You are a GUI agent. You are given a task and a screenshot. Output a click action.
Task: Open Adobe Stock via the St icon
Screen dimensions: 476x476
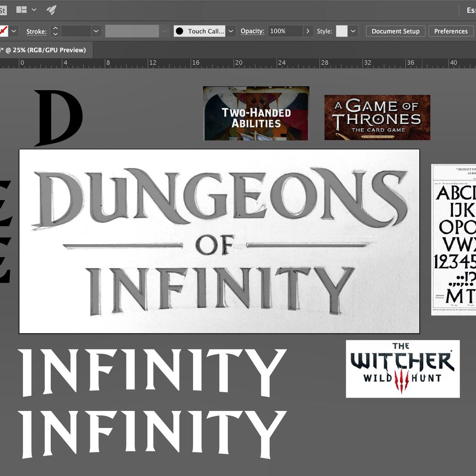3,10
